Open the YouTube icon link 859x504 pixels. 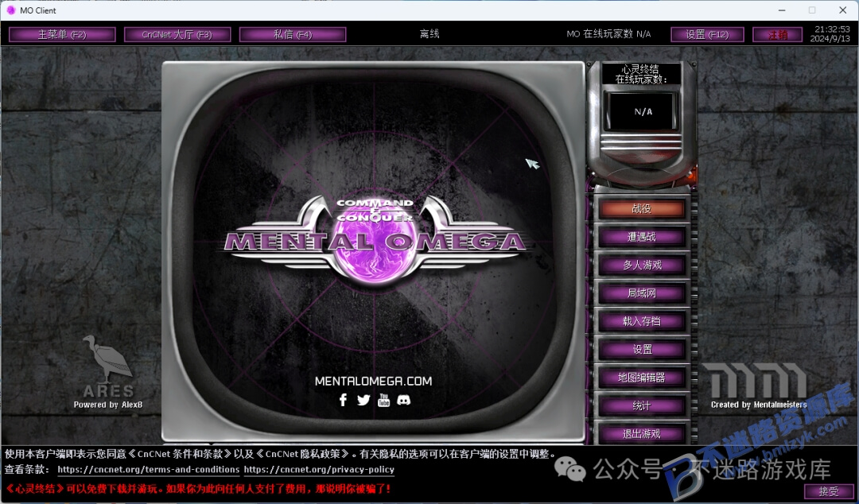(383, 400)
